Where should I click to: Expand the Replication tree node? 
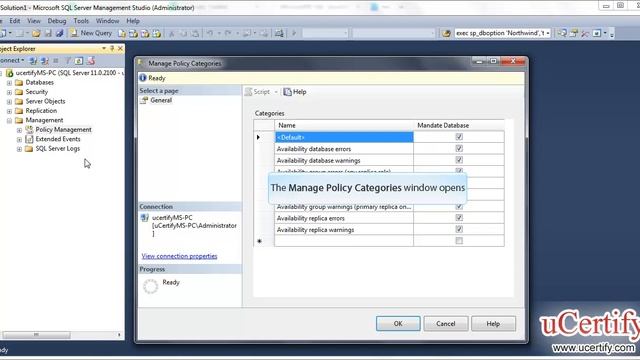click(9, 111)
